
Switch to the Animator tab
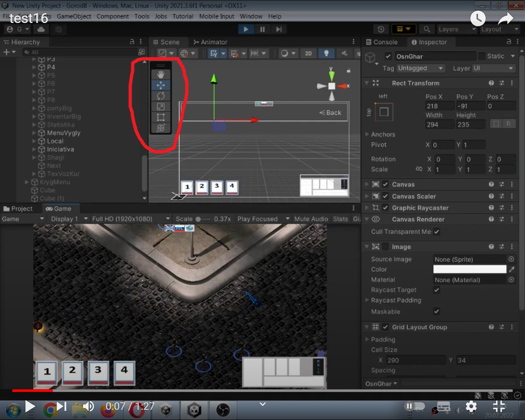210,42
